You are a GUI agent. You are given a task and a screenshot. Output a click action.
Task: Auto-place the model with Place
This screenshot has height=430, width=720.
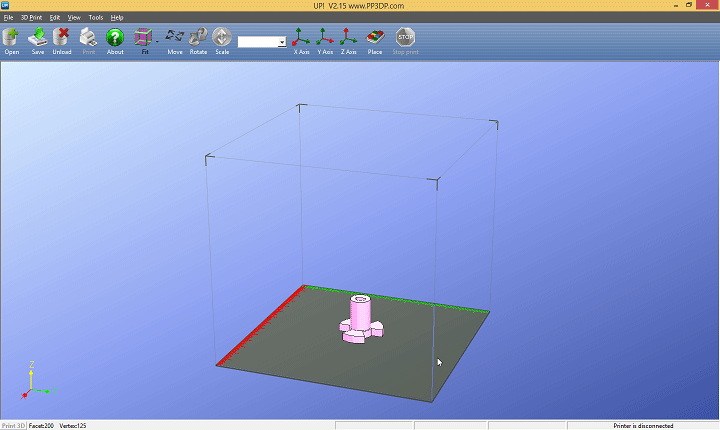(375, 39)
